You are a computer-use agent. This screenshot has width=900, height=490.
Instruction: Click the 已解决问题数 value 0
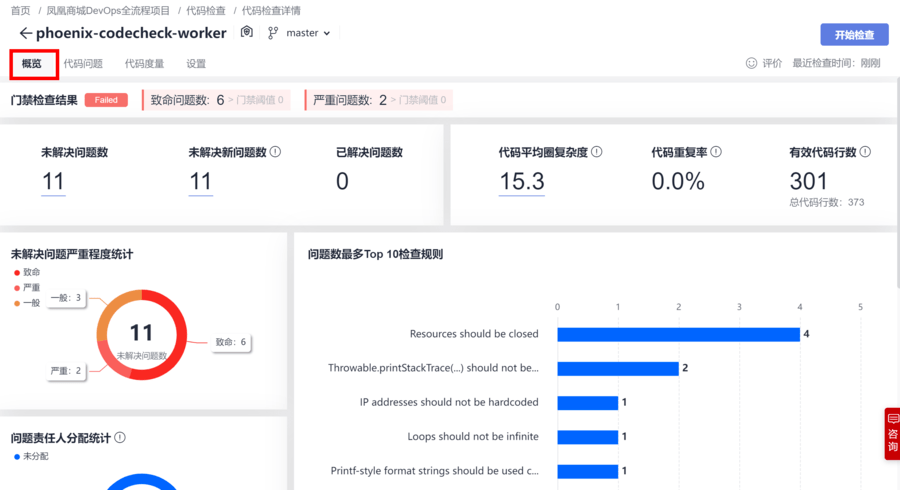pos(342,182)
